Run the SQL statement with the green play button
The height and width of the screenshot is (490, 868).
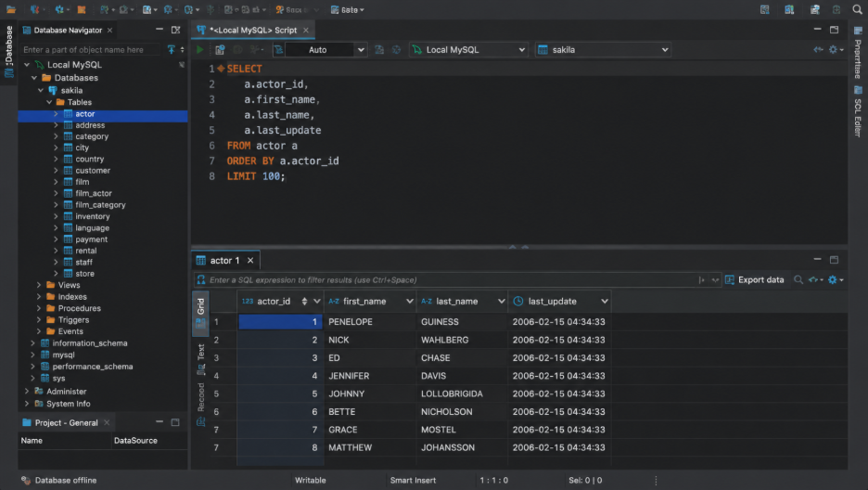coord(199,50)
